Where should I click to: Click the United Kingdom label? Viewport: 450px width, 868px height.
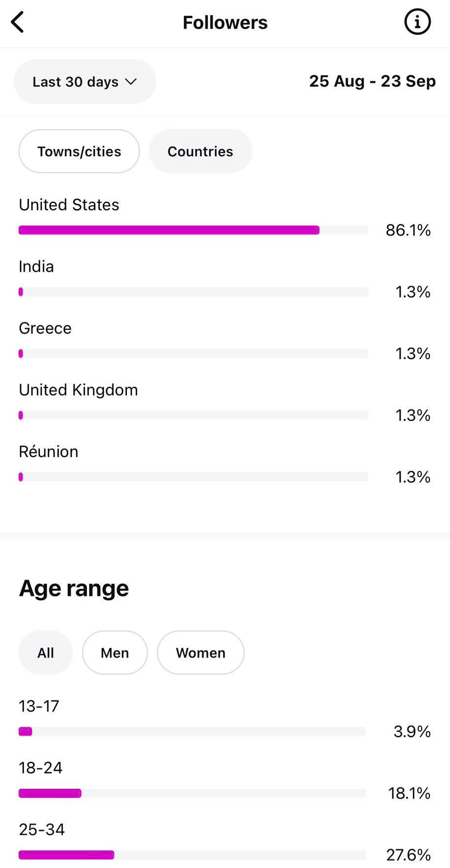coord(78,390)
